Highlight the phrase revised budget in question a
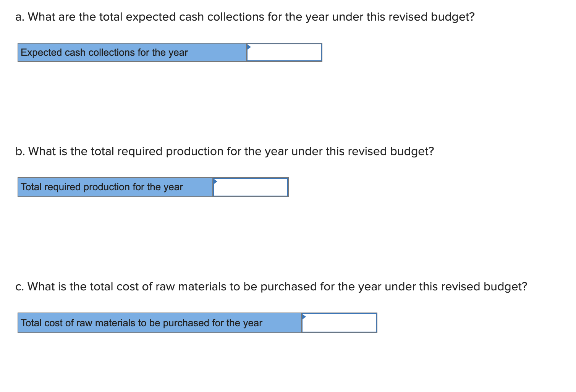This screenshot has height=392, width=576. point(431,17)
